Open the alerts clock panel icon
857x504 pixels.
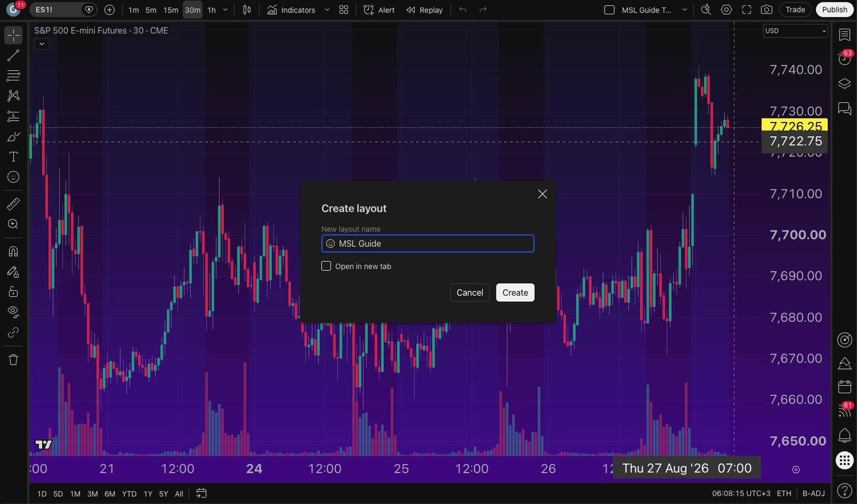[x=845, y=58]
